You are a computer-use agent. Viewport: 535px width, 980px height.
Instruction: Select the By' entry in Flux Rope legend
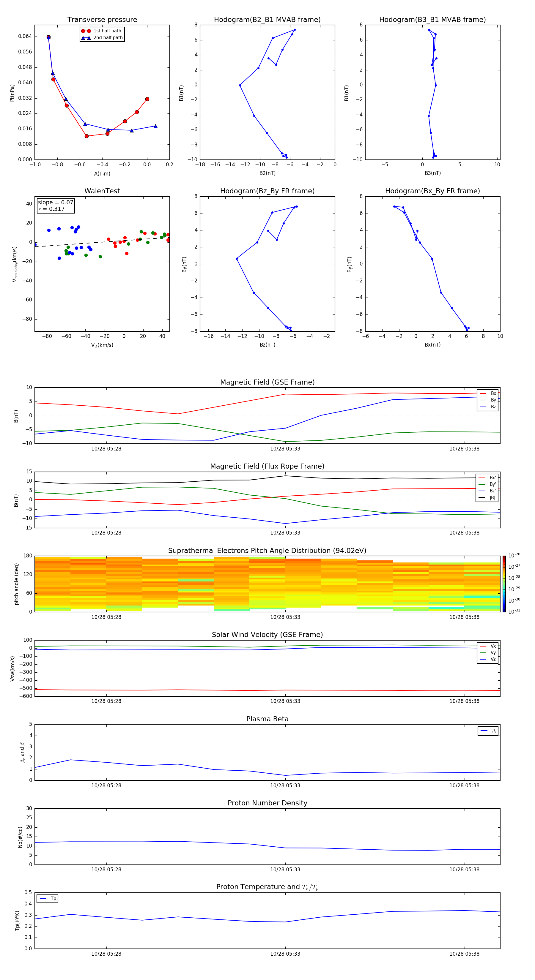pyautogui.click(x=487, y=484)
